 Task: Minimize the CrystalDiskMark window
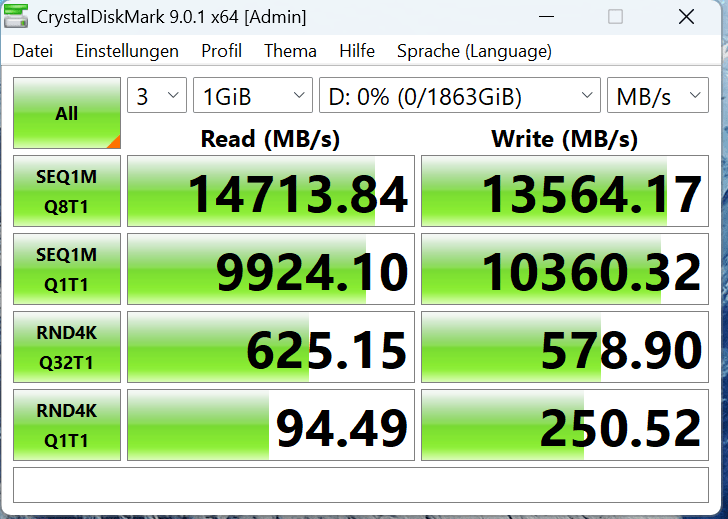(546, 17)
